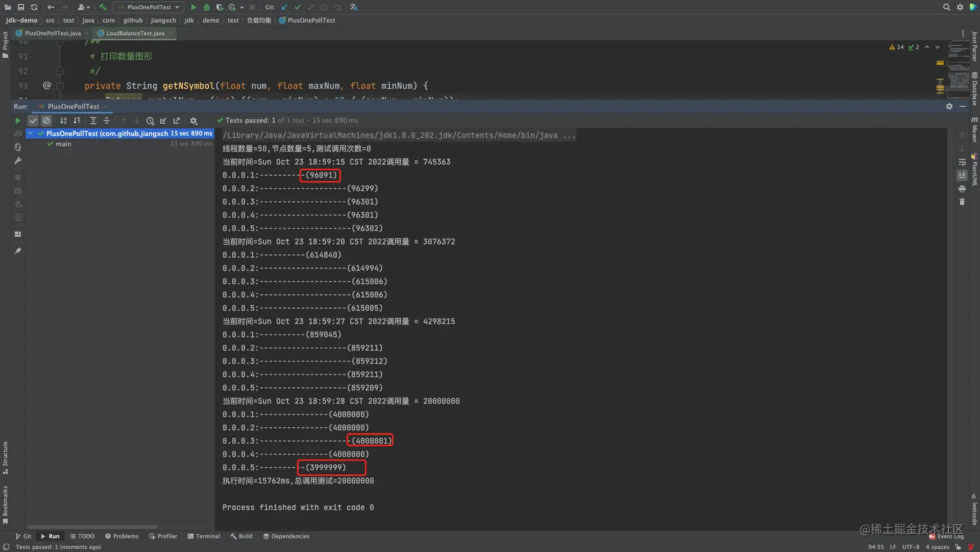
Task: Click the 94:55 cursor position indicator
Action: [x=876, y=547]
